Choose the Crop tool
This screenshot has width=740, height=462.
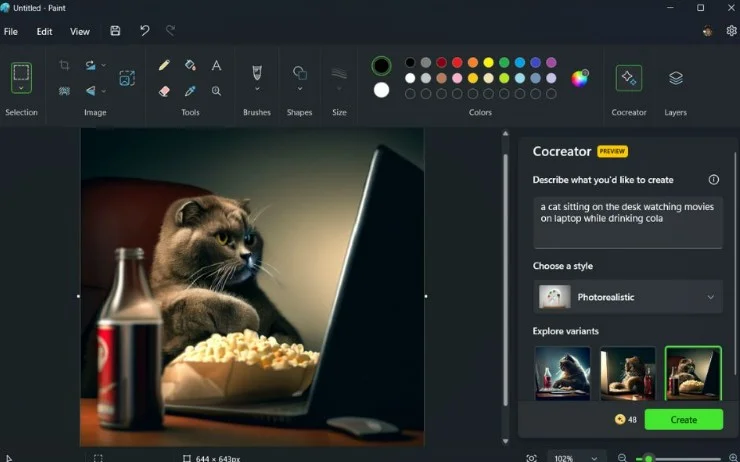point(64,65)
